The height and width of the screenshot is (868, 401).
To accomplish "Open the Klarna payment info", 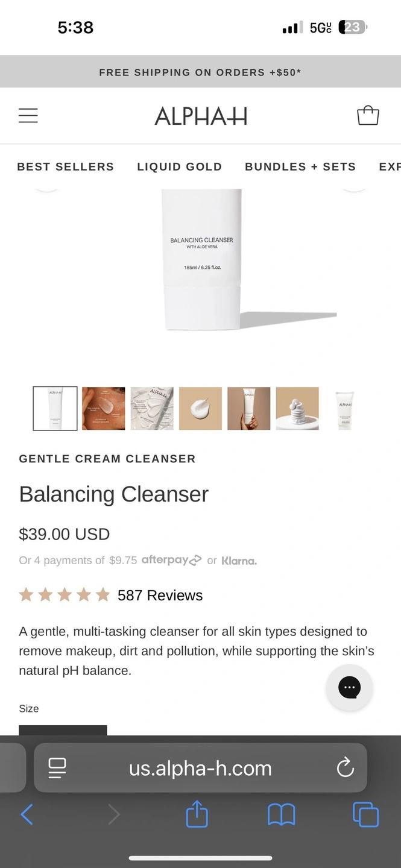I will (239, 561).
